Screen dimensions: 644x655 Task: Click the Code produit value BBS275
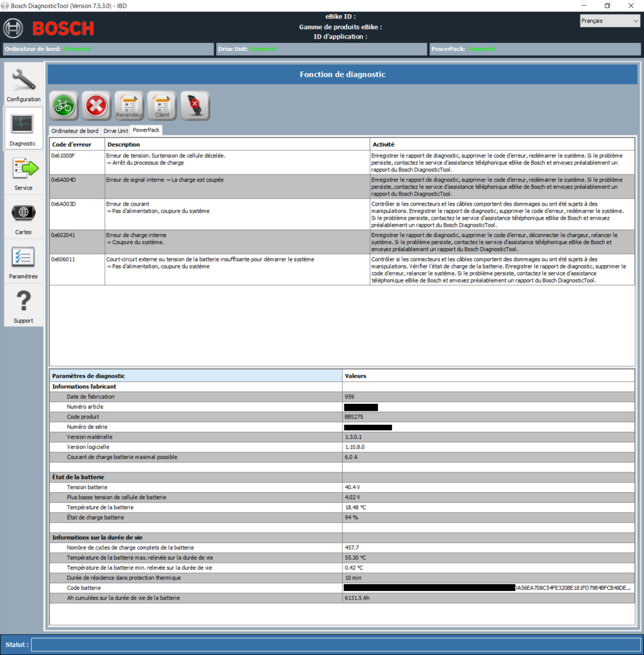pos(354,417)
